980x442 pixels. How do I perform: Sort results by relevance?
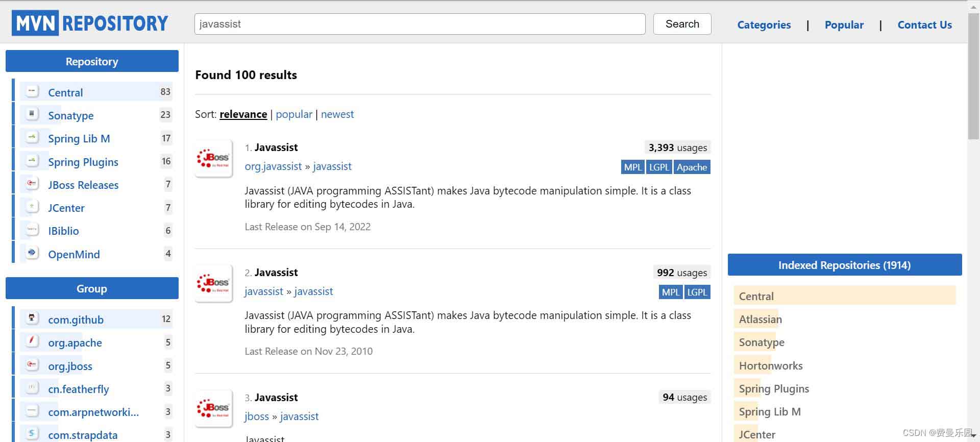243,114
